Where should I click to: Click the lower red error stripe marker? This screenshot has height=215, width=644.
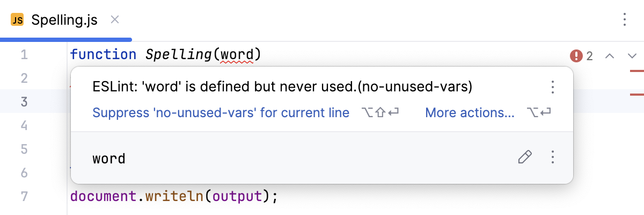(x=636, y=94)
